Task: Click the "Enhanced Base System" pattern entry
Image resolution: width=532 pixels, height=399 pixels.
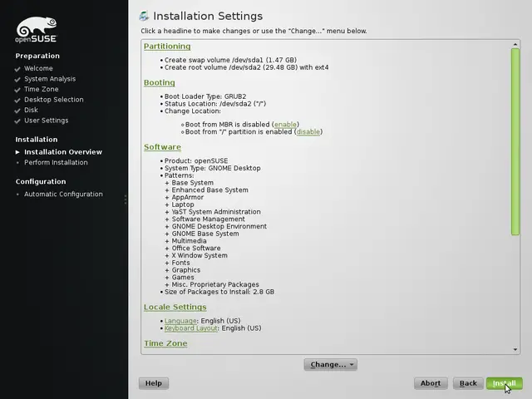Action: [209, 190]
